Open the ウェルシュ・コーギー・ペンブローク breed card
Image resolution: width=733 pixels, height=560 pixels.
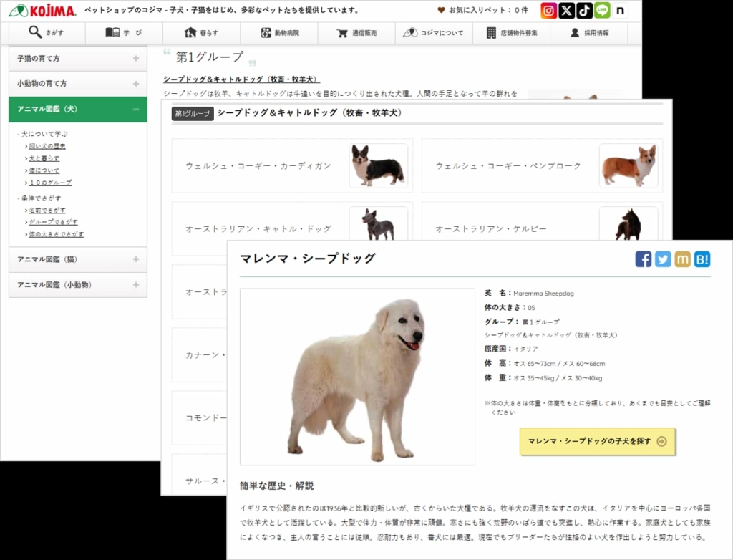click(x=542, y=166)
